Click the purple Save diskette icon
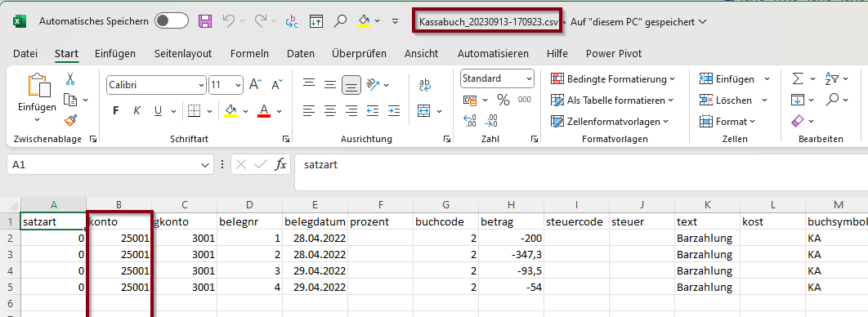 pos(205,21)
